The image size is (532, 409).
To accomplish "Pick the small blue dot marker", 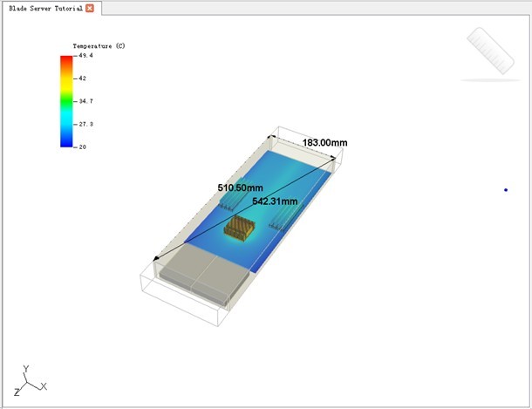I will point(506,190).
